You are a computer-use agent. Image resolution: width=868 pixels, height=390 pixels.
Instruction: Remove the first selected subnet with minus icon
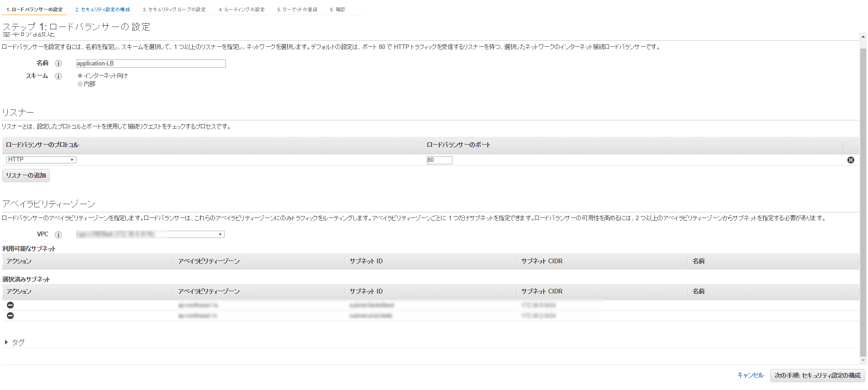coord(10,305)
